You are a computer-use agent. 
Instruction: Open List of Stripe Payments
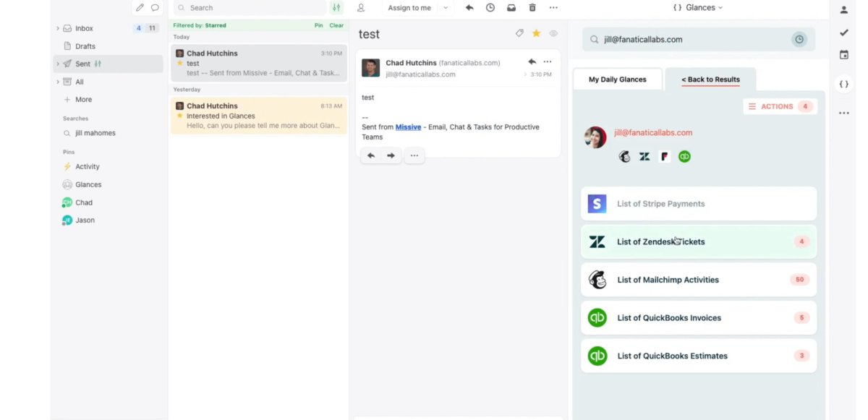pyautogui.click(x=699, y=204)
